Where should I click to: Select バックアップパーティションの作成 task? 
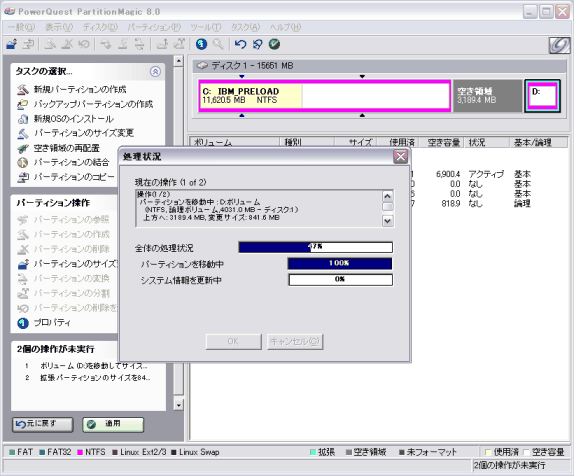(x=93, y=104)
